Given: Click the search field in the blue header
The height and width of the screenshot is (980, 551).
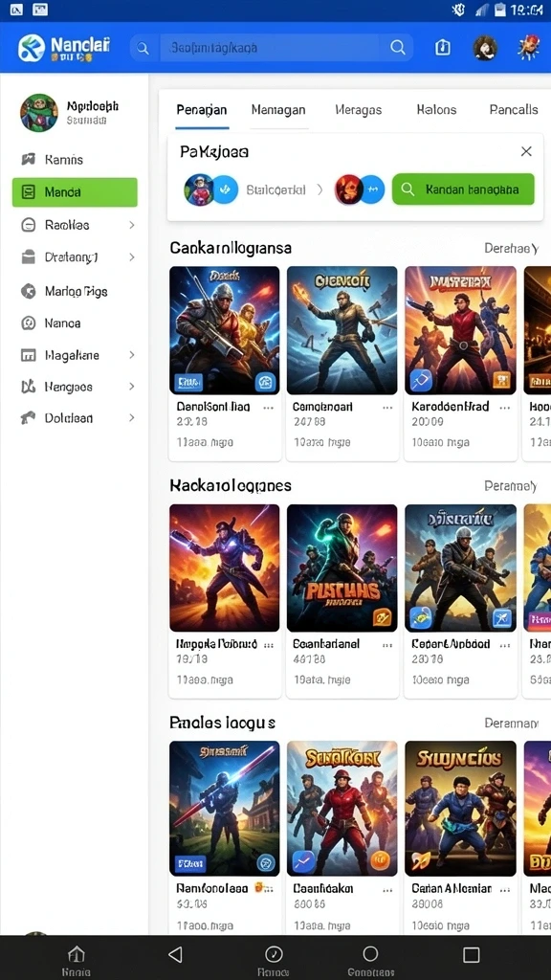Looking at the screenshot, I should click(x=271, y=48).
